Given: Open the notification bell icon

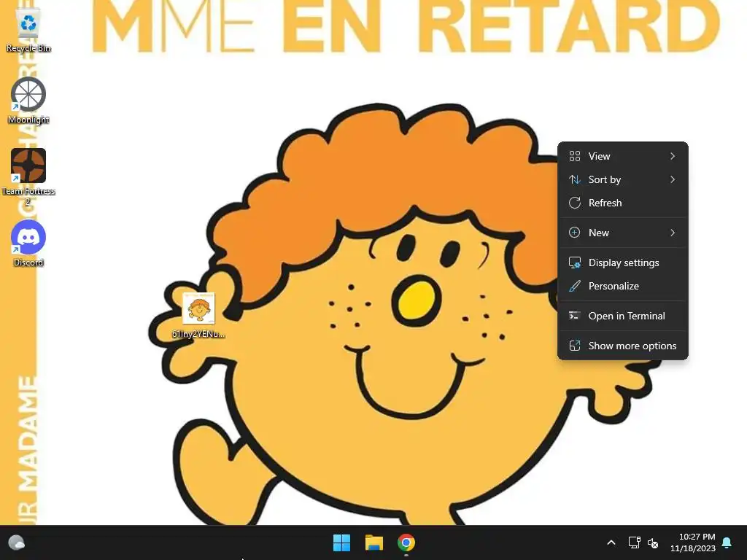Looking at the screenshot, I should [x=727, y=542].
